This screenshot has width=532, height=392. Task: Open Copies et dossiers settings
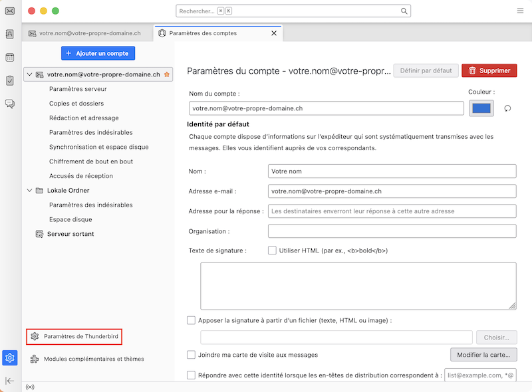point(76,104)
